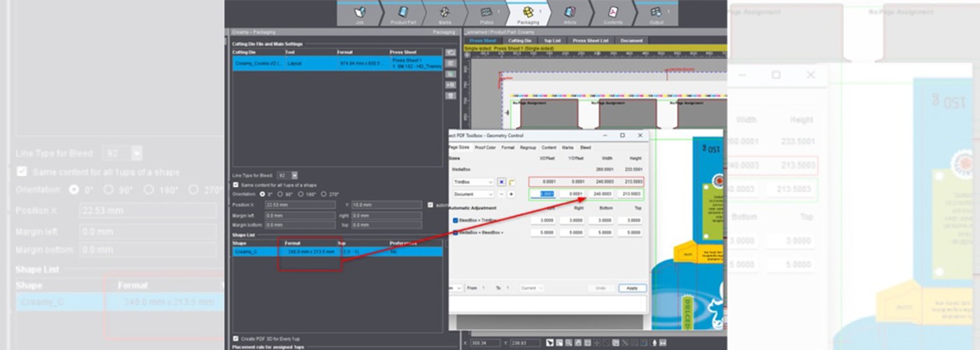Toggle Same content for all 1ups of a shape
The image size is (980, 350).
click(x=235, y=185)
